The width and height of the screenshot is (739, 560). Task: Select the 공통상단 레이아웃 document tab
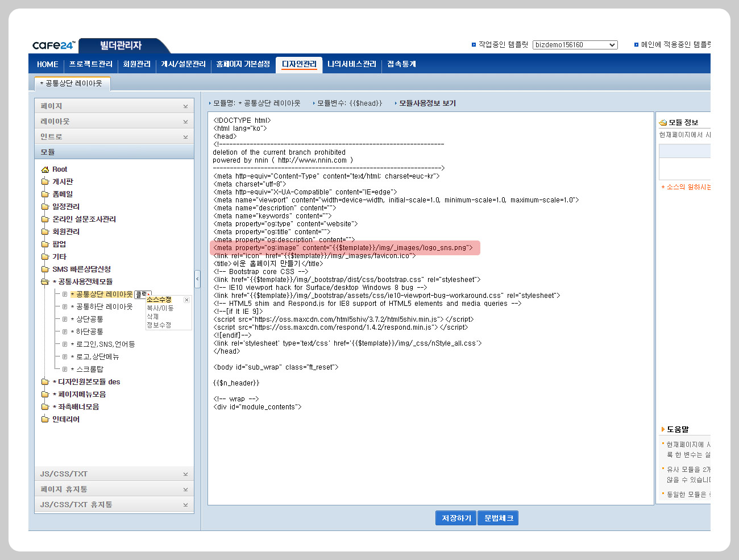[72, 84]
